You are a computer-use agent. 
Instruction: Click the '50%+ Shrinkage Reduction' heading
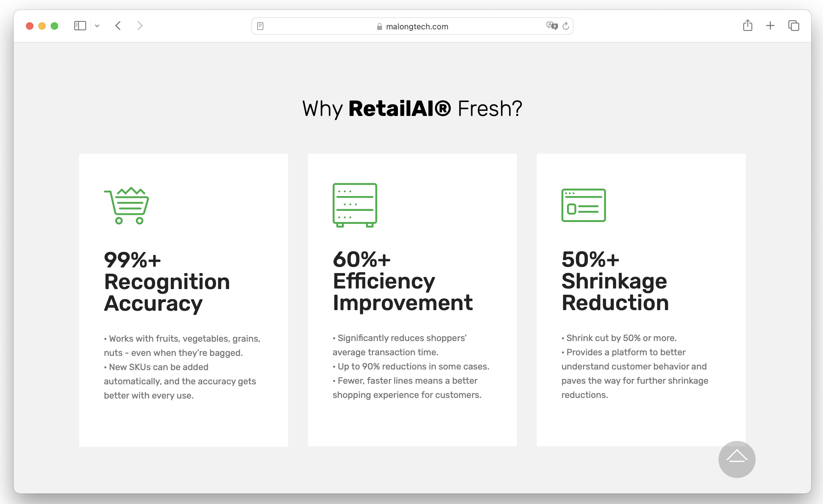(615, 281)
